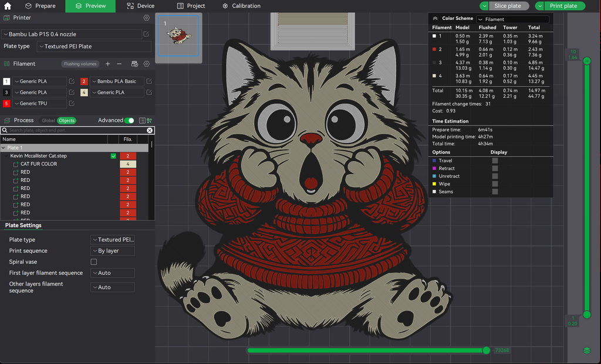Enable the Spiral vase checkbox
This screenshot has height=364, width=601.
coord(93,262)
